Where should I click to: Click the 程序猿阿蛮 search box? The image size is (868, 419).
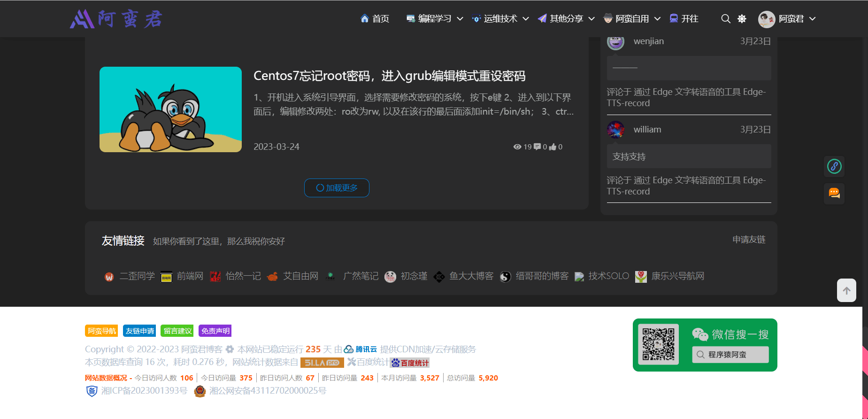point(730,355)
